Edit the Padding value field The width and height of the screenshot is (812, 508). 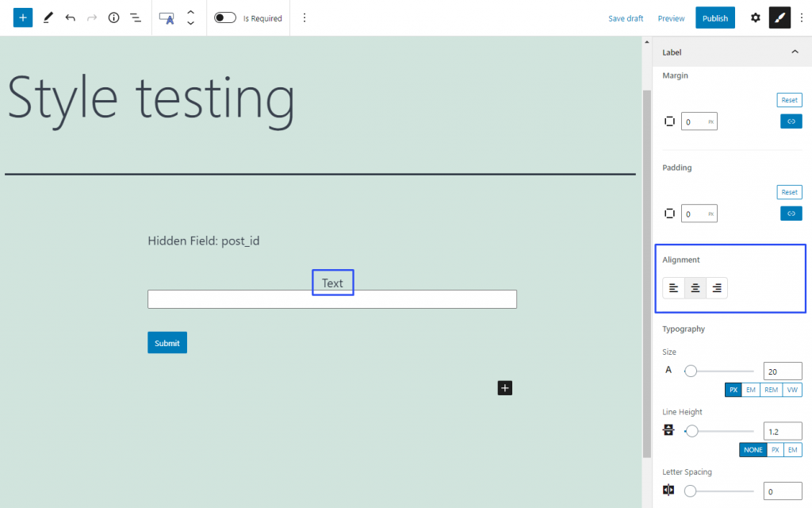699,214
